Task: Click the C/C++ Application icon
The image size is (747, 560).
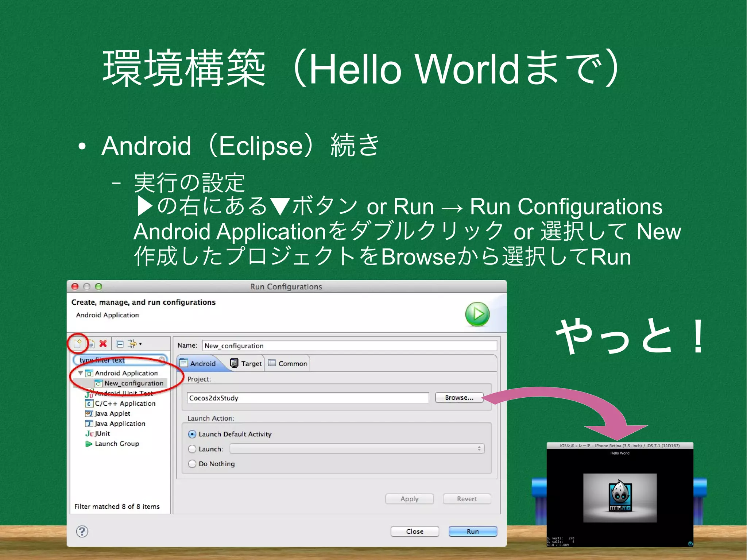Action: click(89, 403)
